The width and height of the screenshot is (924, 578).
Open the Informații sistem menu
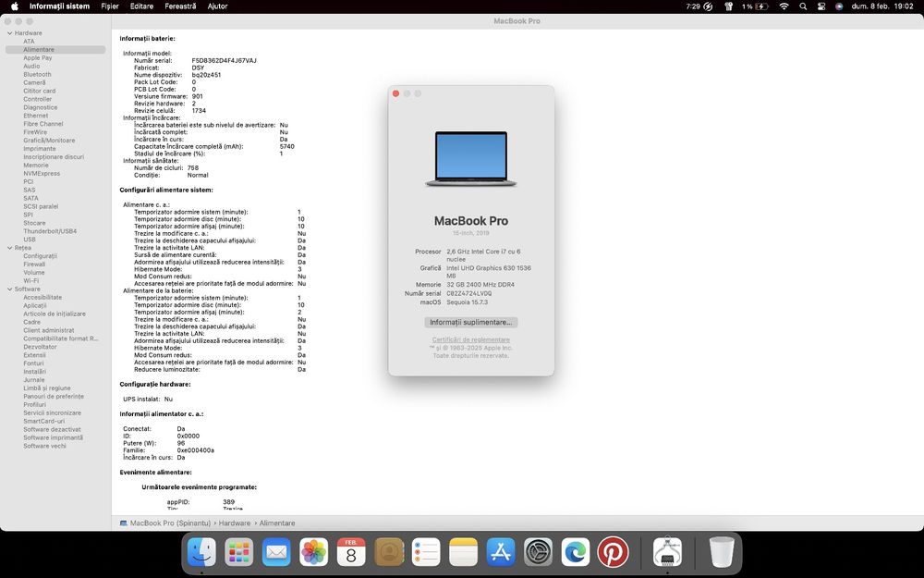(59, 6)
